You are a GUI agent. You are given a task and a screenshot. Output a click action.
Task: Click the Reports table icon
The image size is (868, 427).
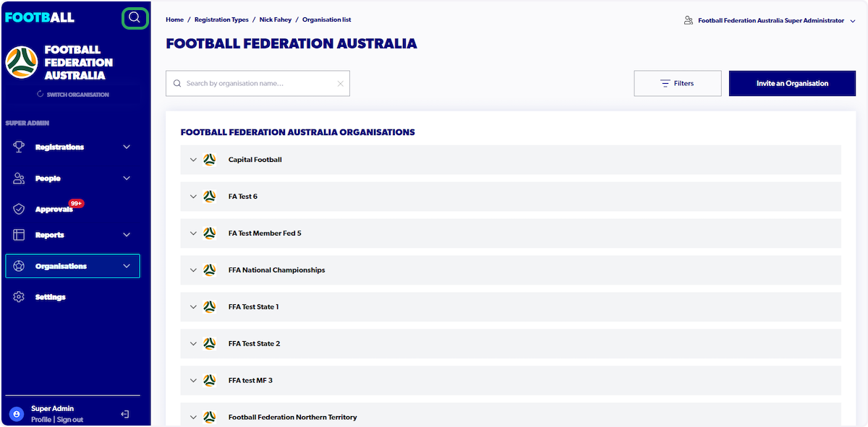click(x=20, y=235)
